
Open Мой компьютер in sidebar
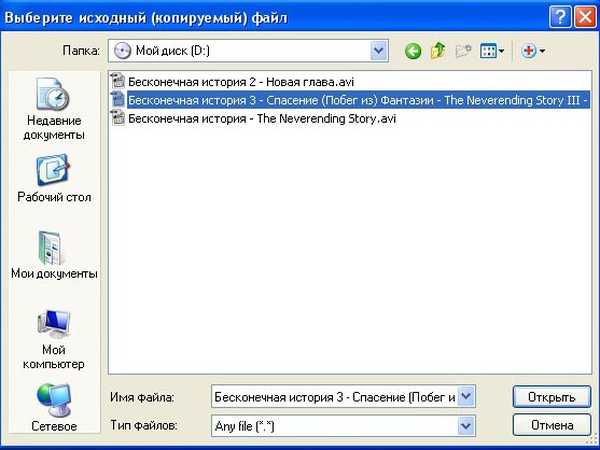click(x=53, y=340)
